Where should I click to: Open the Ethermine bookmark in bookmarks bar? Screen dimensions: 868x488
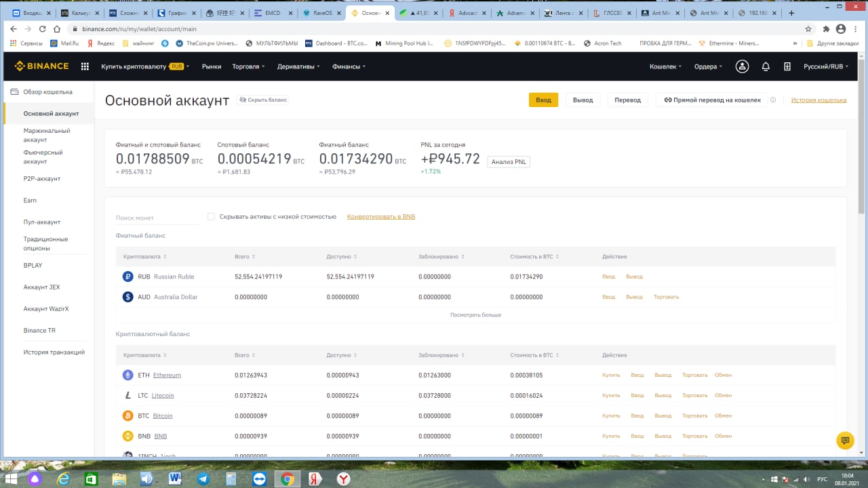(729, 43)
